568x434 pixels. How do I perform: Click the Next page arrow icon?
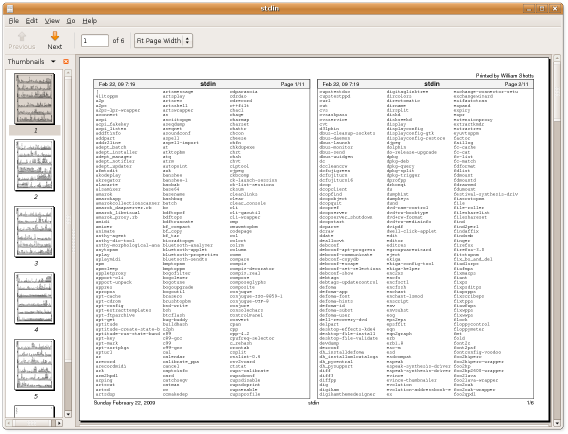click(x=55, y=36)
